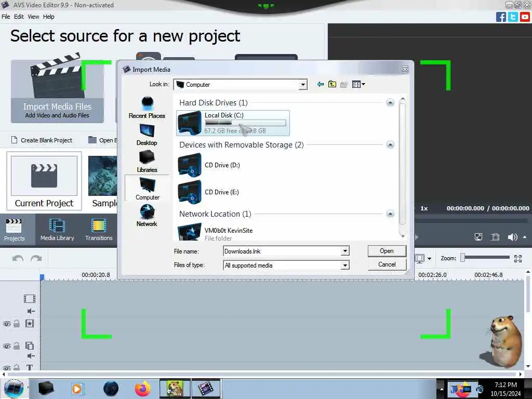The width and height of the screenshot is (532, 399).
Task: Click the Windows Start orb
Action: click(14, 389)
